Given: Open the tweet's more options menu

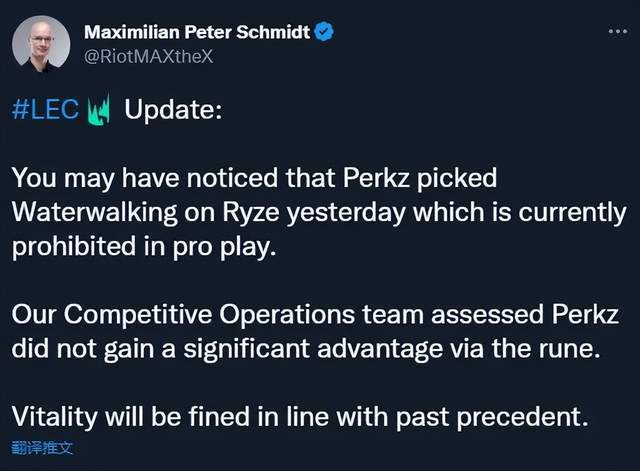Looking at the screenshot, I should [x=617, y=33].
